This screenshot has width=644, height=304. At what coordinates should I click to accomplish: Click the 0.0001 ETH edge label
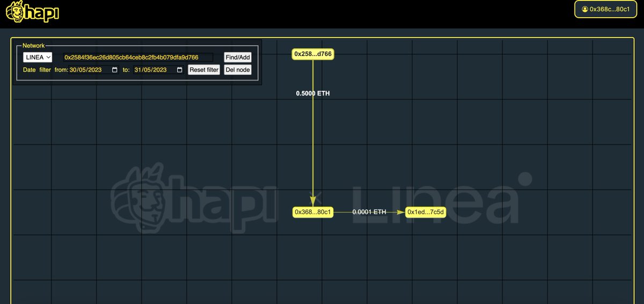[x=369, y=212]
